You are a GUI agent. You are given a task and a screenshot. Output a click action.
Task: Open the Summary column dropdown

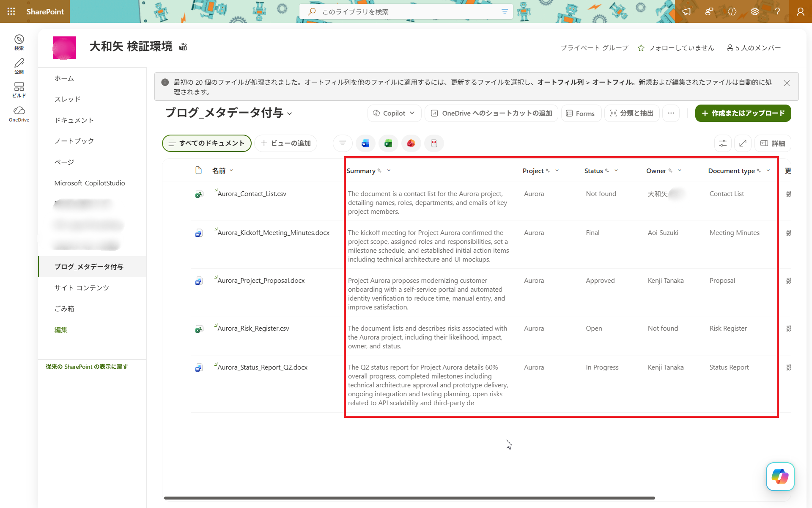pyautogui.click(x=389, y=171)
